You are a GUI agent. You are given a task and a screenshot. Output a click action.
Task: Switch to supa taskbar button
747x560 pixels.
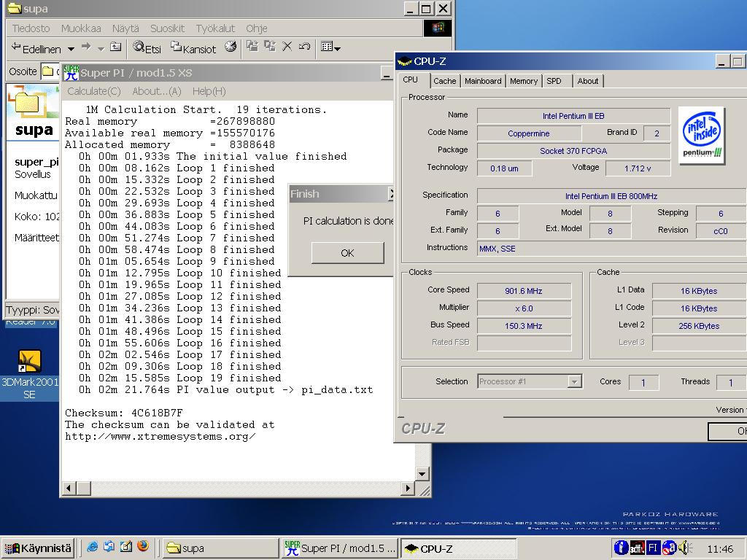(x=220, y=548)
